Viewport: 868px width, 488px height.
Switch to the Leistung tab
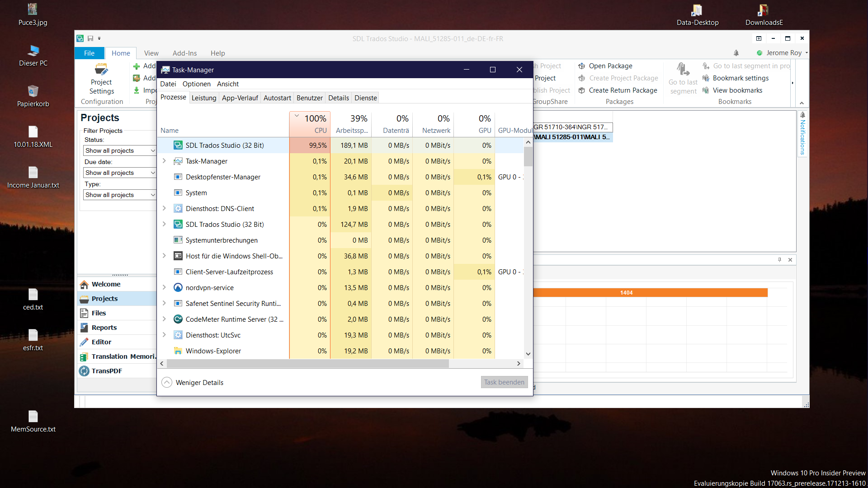click(x=204, y=98)
